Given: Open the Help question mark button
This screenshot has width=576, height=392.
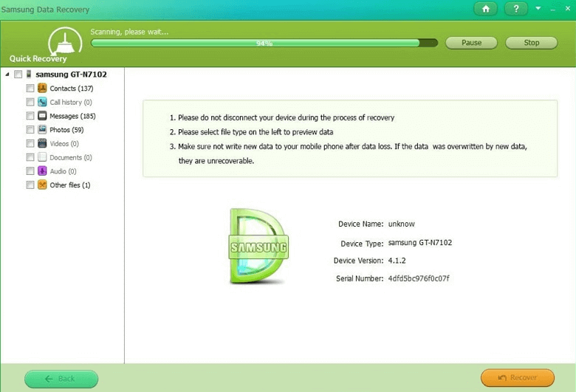Looking at the screenshot, I should [x=516, y=9].
